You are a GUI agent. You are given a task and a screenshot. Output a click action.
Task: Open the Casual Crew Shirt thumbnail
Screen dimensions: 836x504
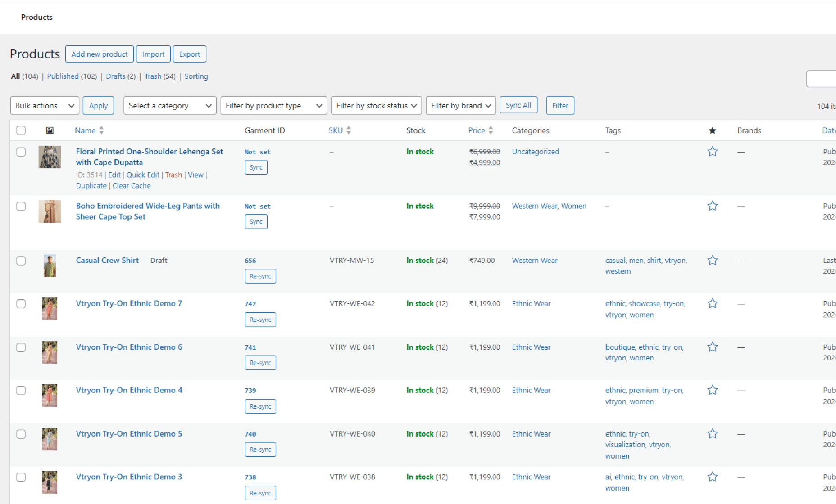pos(50,265)
